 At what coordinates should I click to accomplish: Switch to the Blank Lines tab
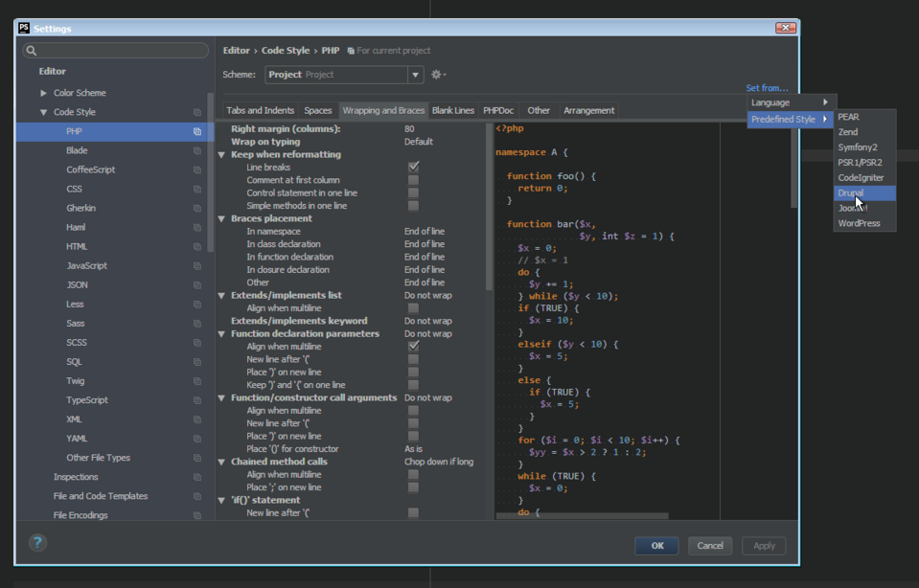(452, 111)
